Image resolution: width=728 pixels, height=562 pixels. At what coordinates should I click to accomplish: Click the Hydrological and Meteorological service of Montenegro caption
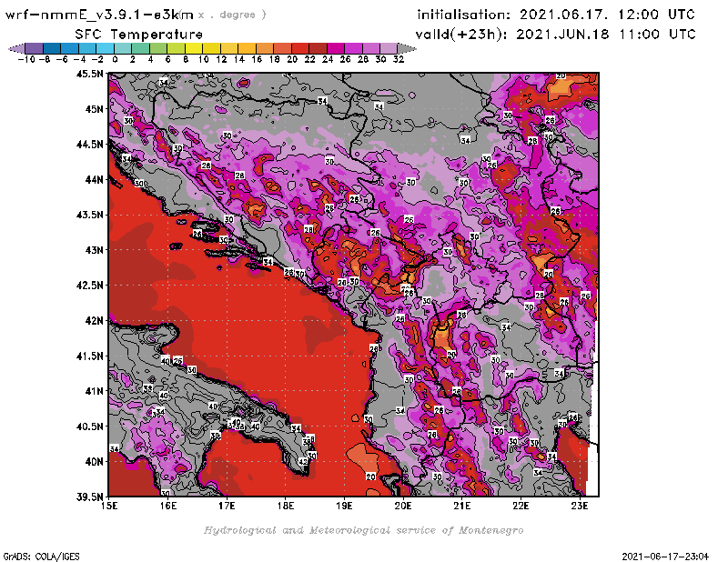(x=363, y=530)
